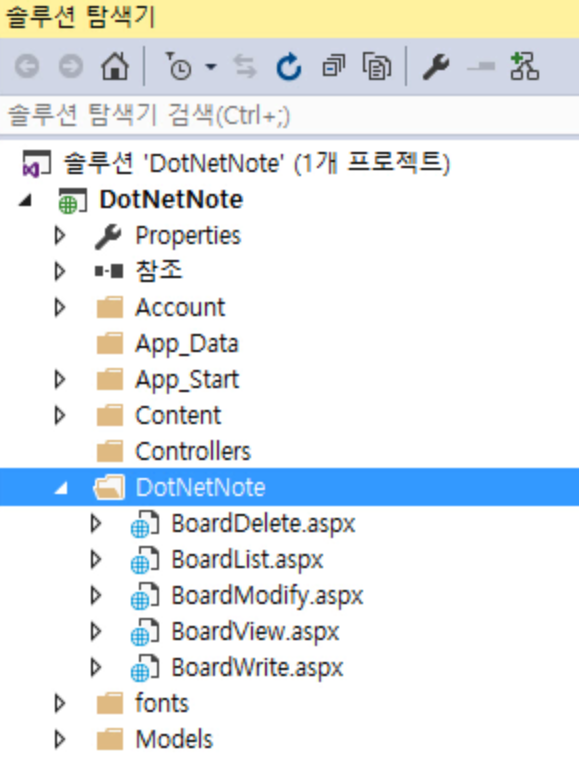Click the Home icon in toolbar
The image size is (579, 758).
pyautogui.click(x=115, y=66)
